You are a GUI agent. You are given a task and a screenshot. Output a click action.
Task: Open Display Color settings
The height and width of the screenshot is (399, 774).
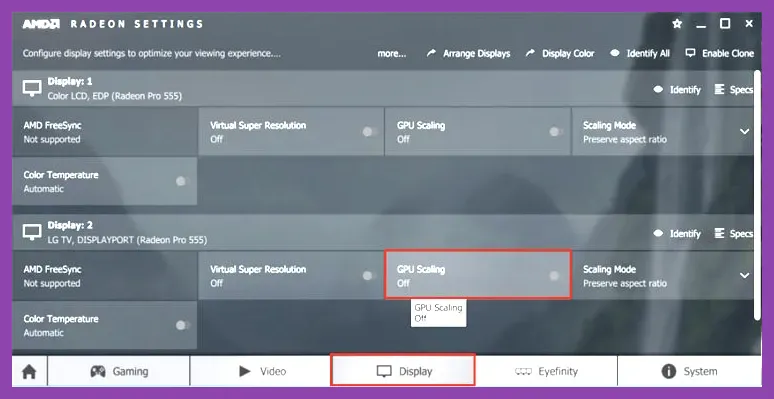(x=560, y=53)
